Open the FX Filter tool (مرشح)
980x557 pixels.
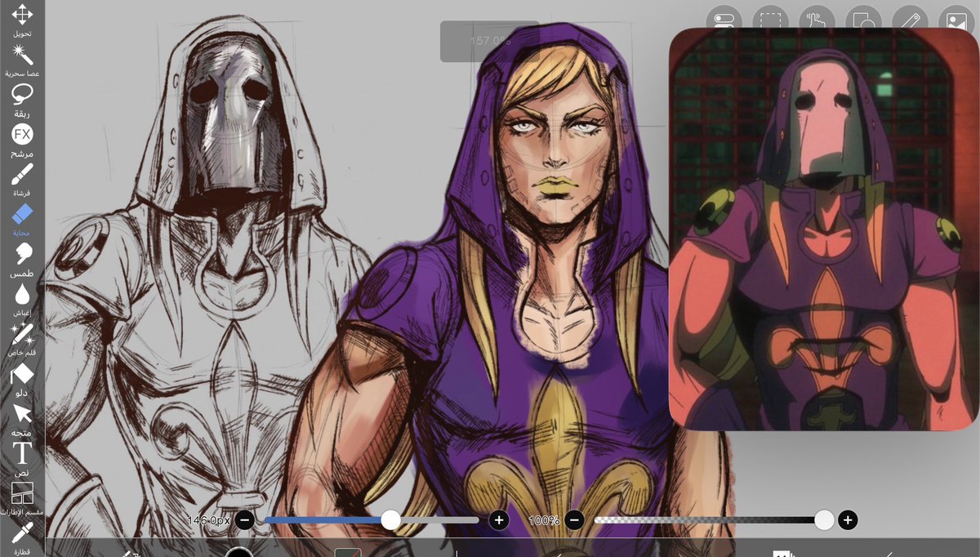coord(22,139)
